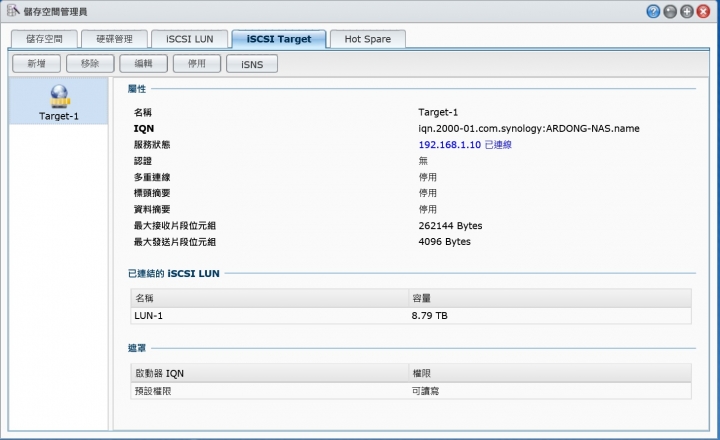Click the 停用 toolbar button
The image size is (720, 440).
click(x=197, y=64)
